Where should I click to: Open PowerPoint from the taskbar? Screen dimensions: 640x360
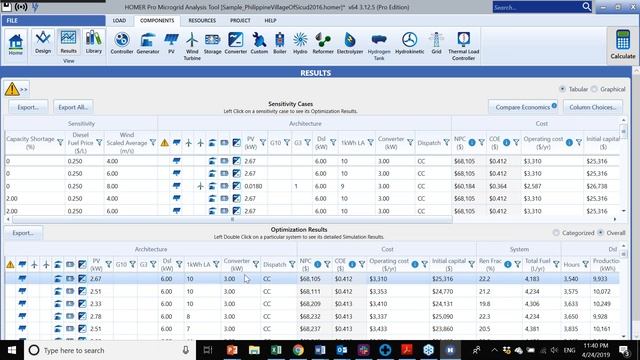[232, 350]
